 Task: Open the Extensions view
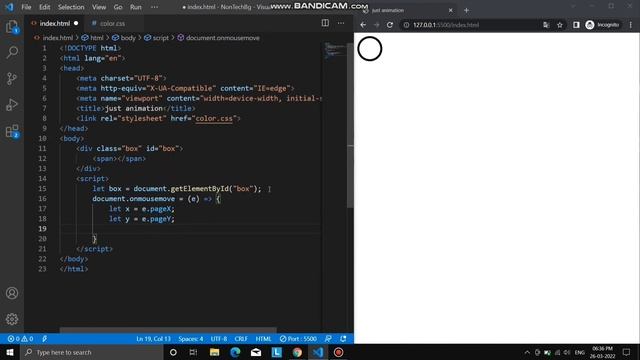12,131
